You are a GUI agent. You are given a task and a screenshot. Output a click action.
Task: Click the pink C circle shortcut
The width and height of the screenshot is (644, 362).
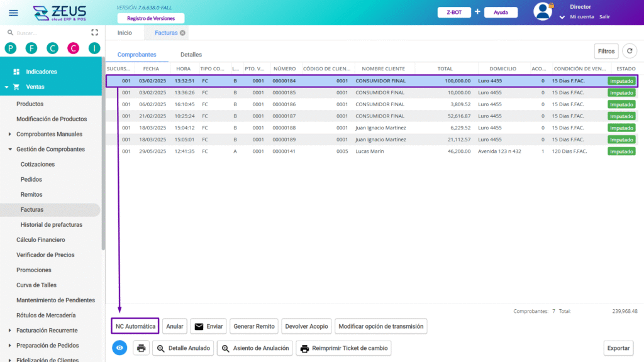point(73,48)
